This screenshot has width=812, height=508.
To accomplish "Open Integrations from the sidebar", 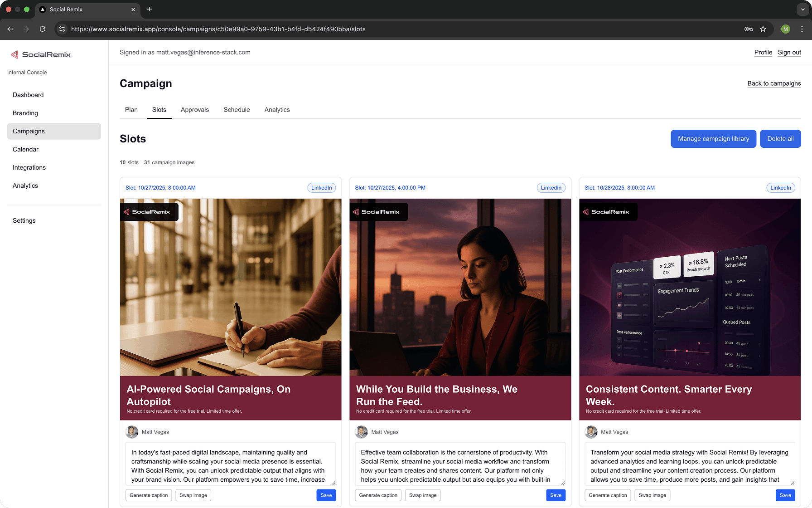I will [29, 167].
